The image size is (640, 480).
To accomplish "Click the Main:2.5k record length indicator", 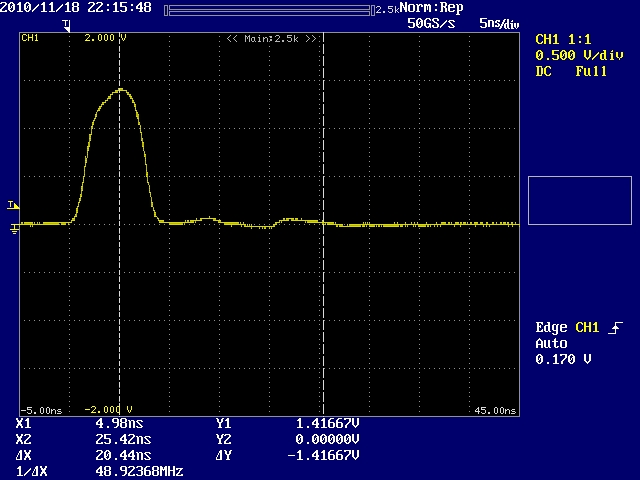I will [x=271, y=38].
